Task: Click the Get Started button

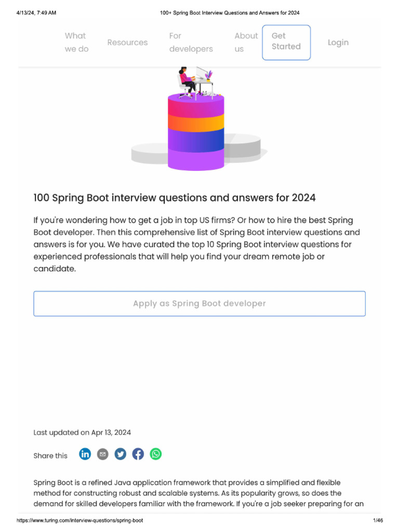Action: point(286,43)
